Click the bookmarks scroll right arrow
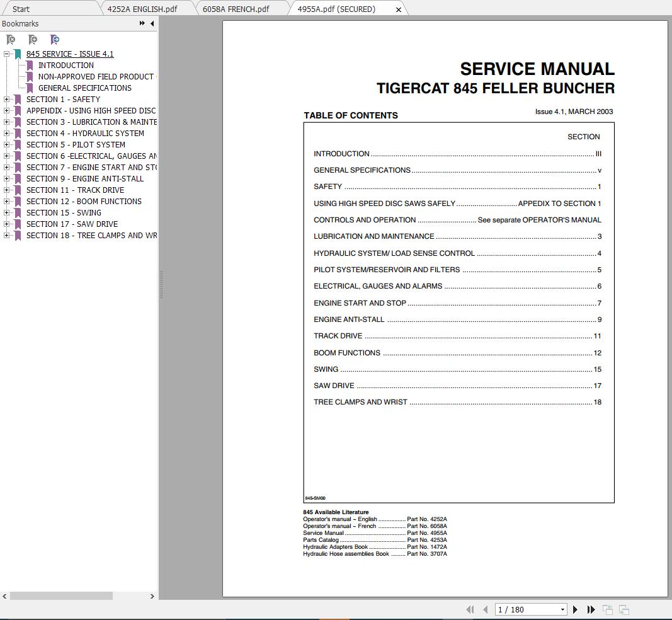 click(x=152, y=596)
